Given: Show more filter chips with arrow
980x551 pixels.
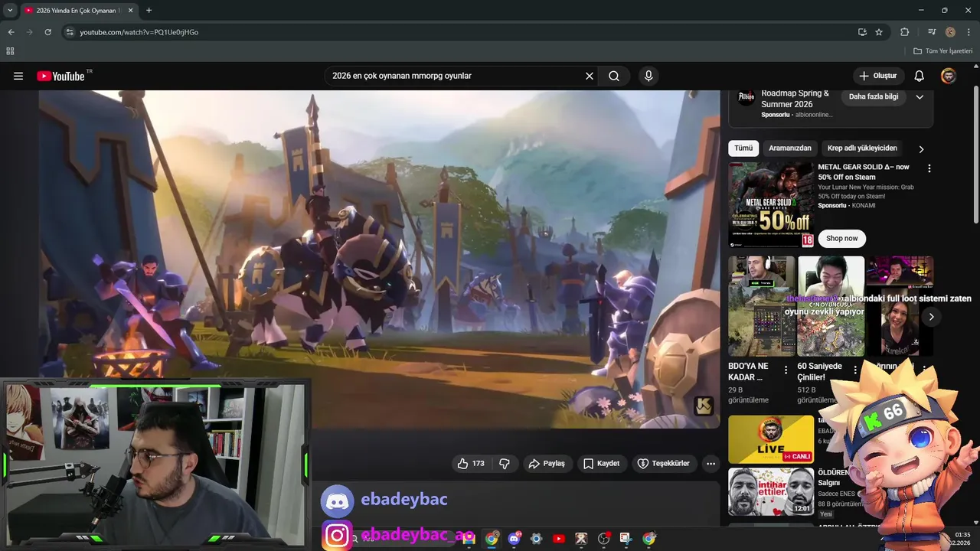Looking at the screenshot, I should coord(921,149).
